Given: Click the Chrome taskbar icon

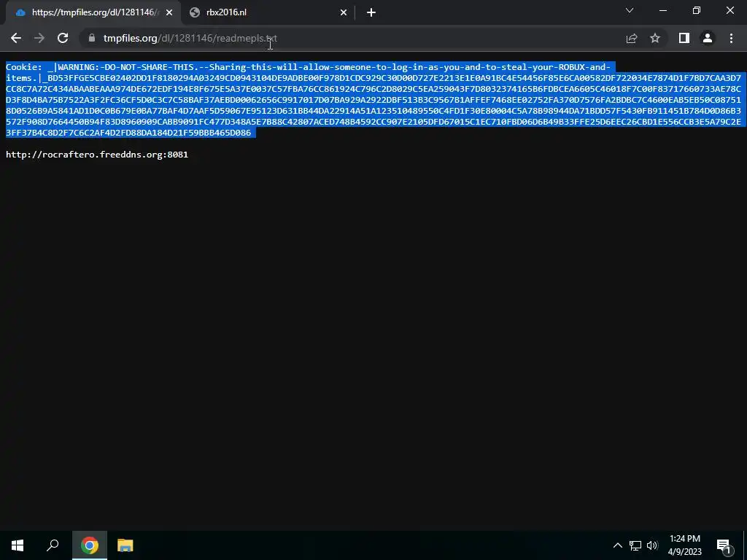Looking at the screenshot, I should [90, 545].
